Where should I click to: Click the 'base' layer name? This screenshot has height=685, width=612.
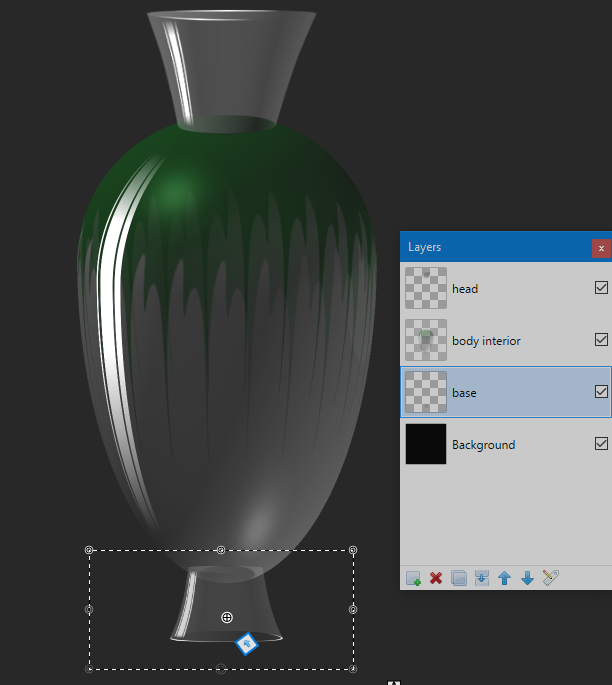464,393
